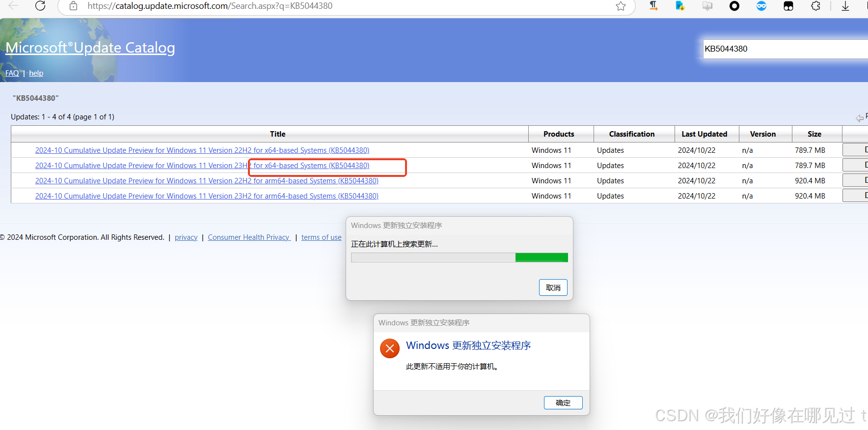868x430 pixels.
Task: Click the KB5044380 search box
Action: (x=786, y=49)
